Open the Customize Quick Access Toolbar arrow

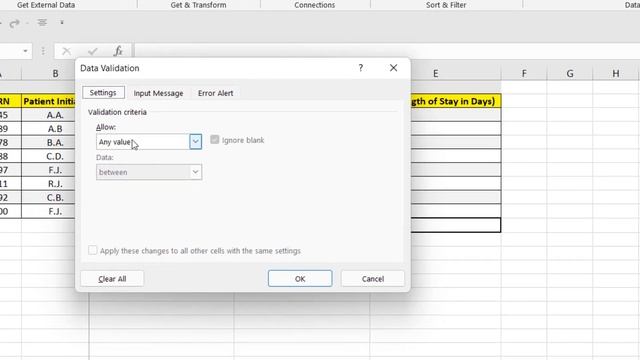[x=62, y=22]
